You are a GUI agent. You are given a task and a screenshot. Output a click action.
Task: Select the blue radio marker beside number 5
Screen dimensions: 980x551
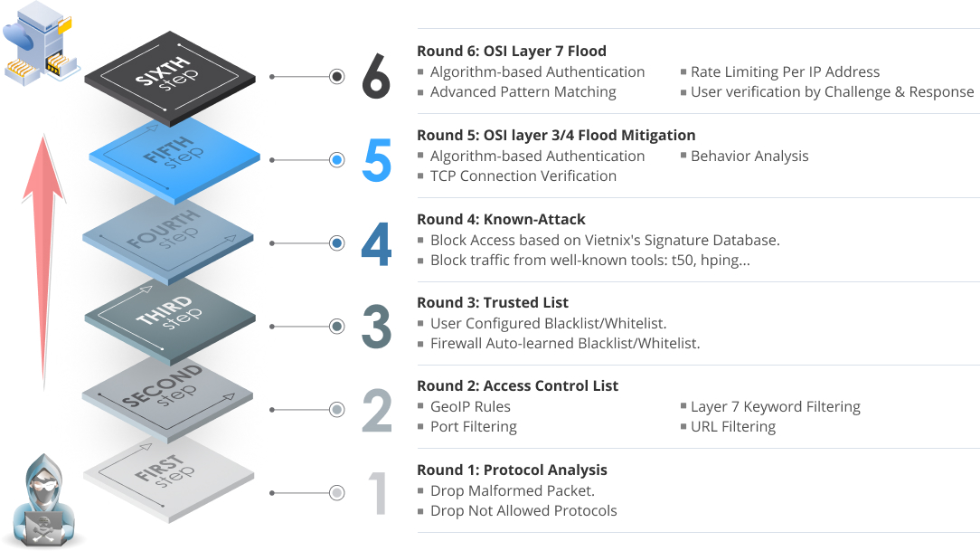(337, 160)
